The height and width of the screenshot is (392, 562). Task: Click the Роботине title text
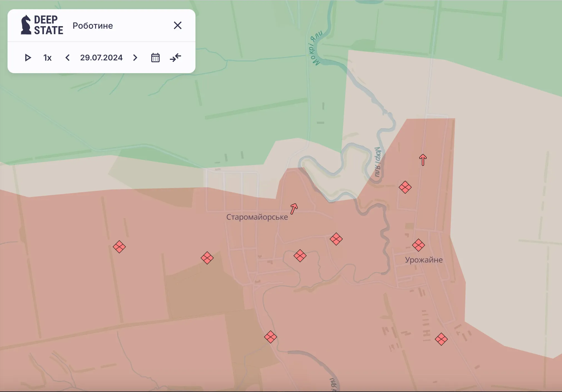[x=93, y=26]
